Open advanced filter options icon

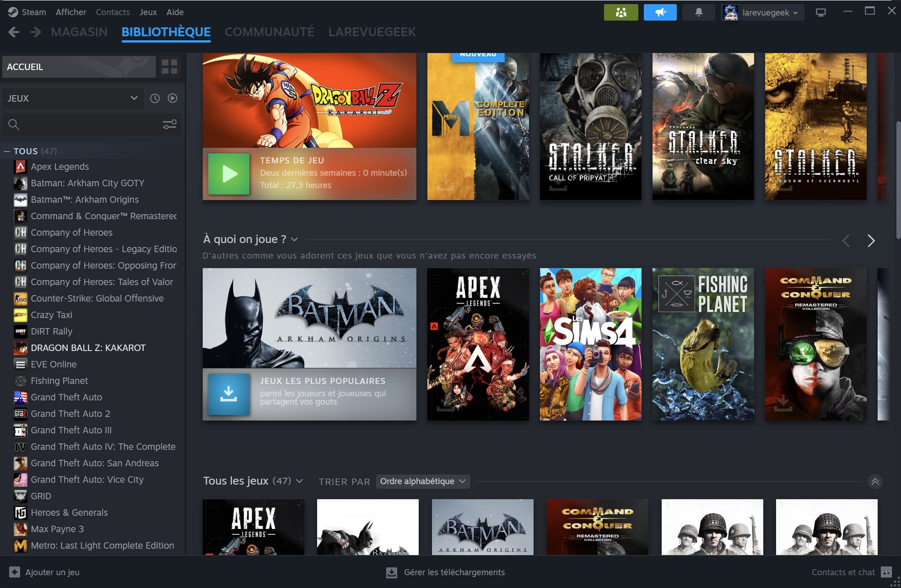pos(169,124)
